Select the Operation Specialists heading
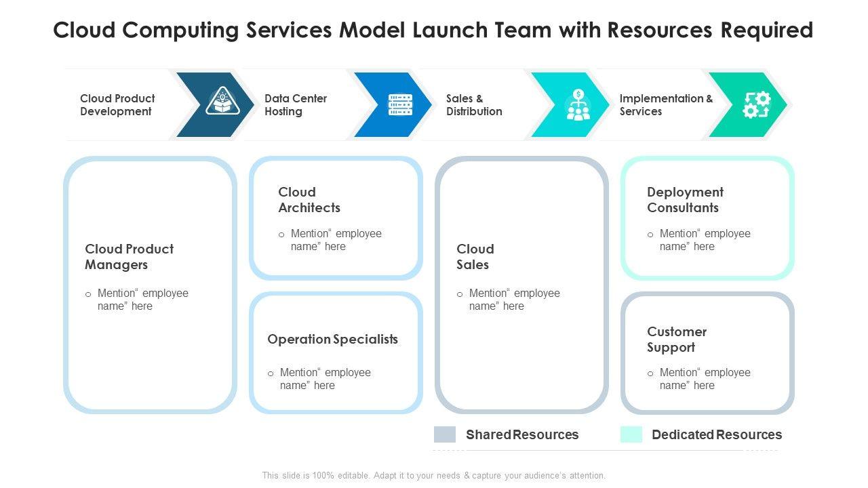868x488 pixels. 332,340
